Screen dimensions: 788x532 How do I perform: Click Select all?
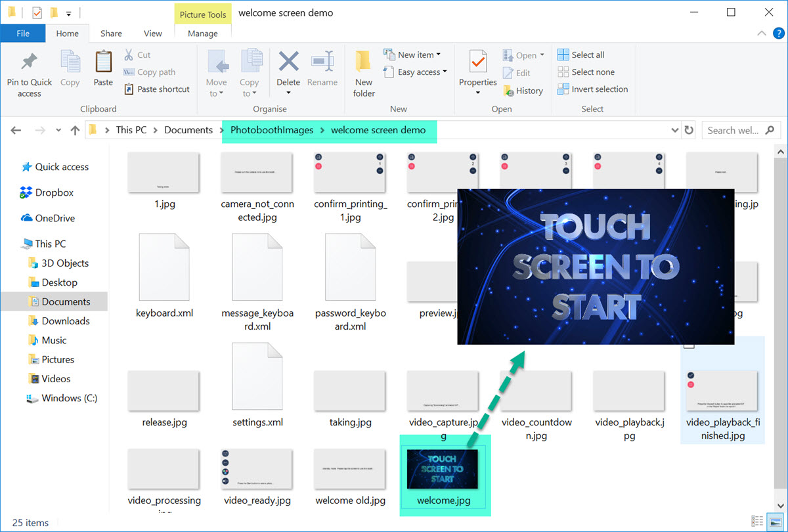coord(581,55)
